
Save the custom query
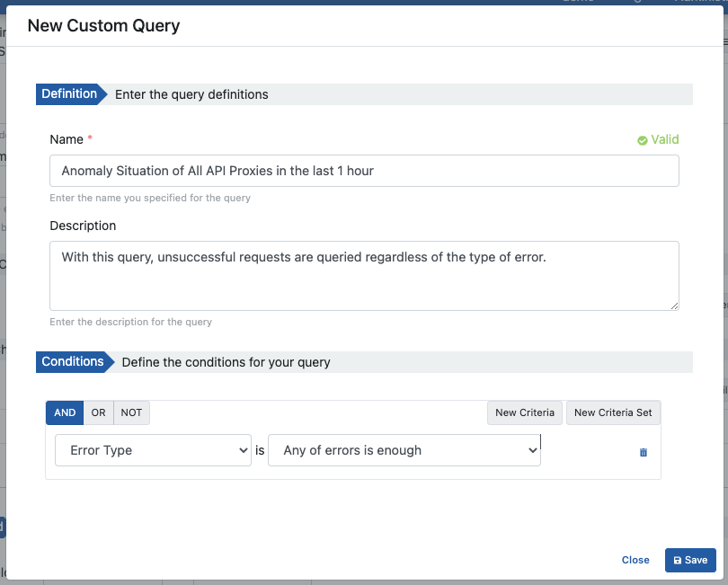click(690, 560)
